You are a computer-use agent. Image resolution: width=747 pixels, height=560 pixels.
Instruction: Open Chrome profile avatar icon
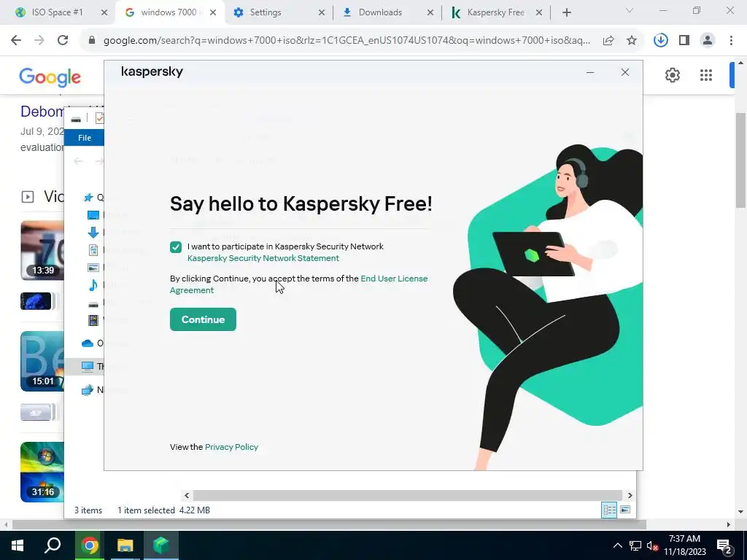tap(708, 41)
